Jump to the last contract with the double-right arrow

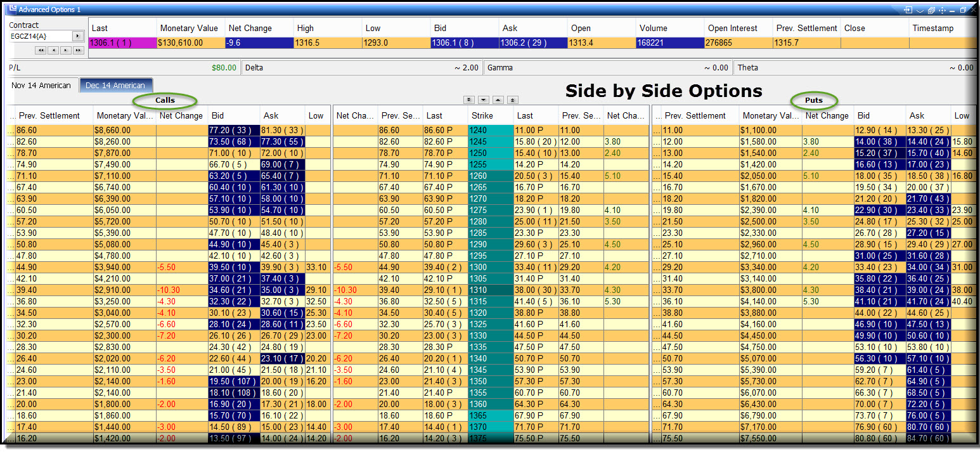tap(79, 50)
